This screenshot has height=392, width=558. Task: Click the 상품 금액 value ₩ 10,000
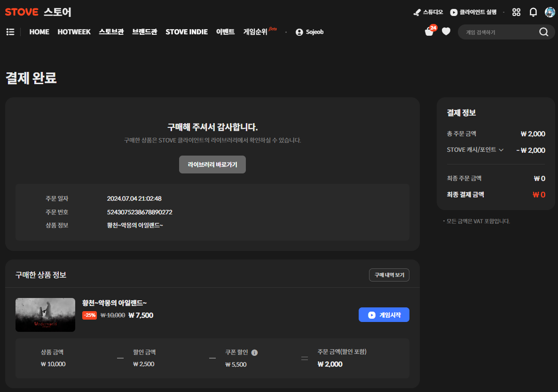tap(53, 364)
